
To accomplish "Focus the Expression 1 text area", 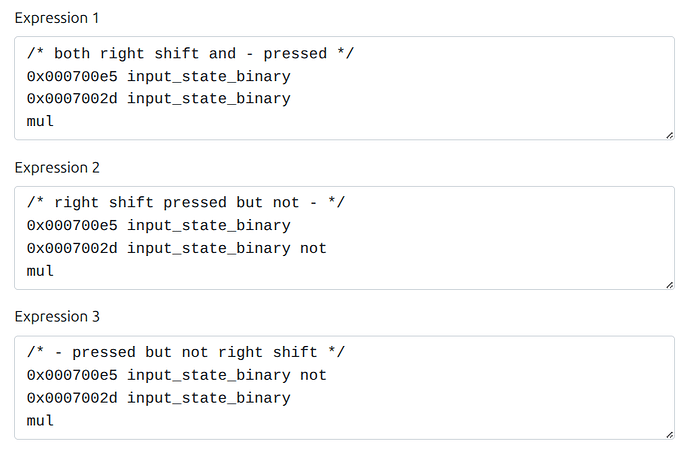I will 345,88.
